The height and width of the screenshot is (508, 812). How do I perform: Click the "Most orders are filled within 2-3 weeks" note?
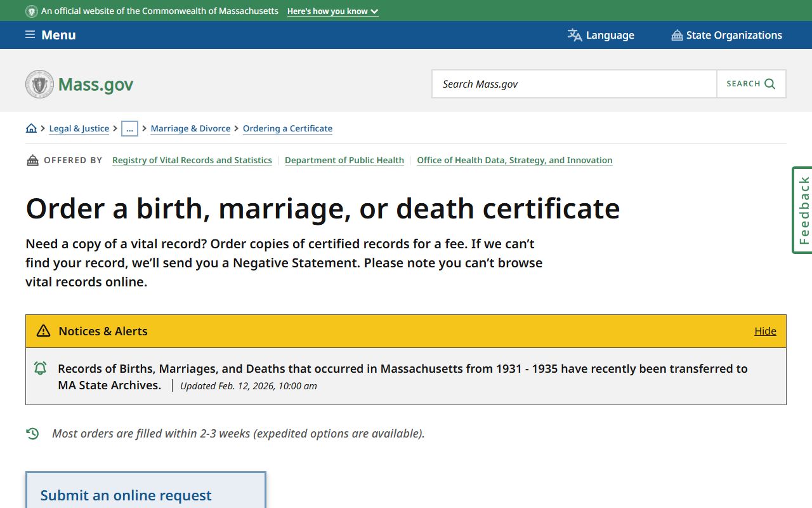pos(239,434)
